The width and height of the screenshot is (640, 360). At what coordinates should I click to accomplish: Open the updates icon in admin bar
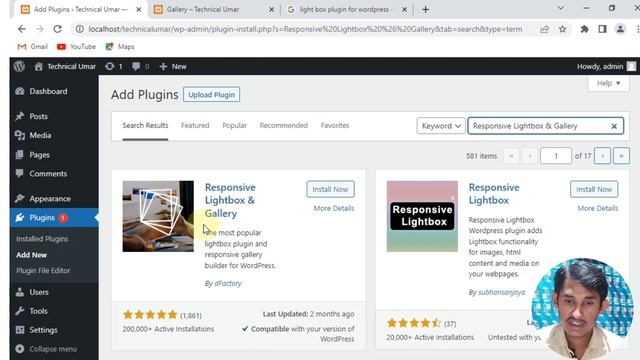tap(113, 66)
